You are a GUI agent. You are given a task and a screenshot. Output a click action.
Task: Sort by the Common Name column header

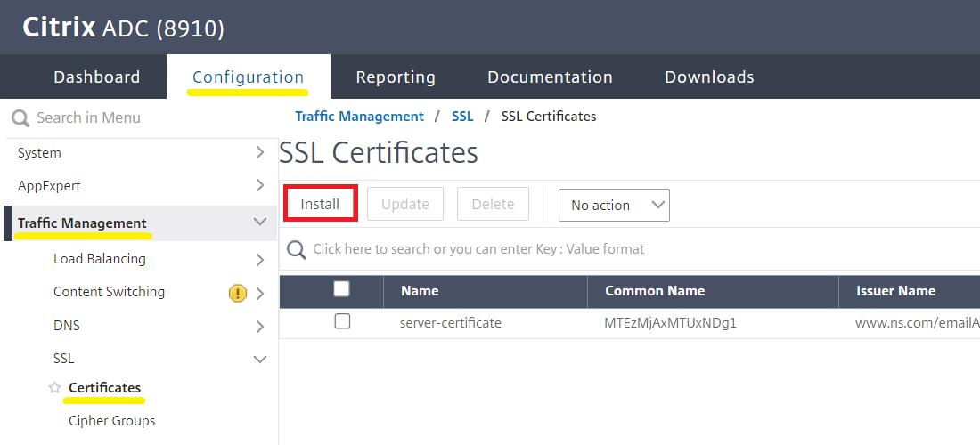(655, 291)
